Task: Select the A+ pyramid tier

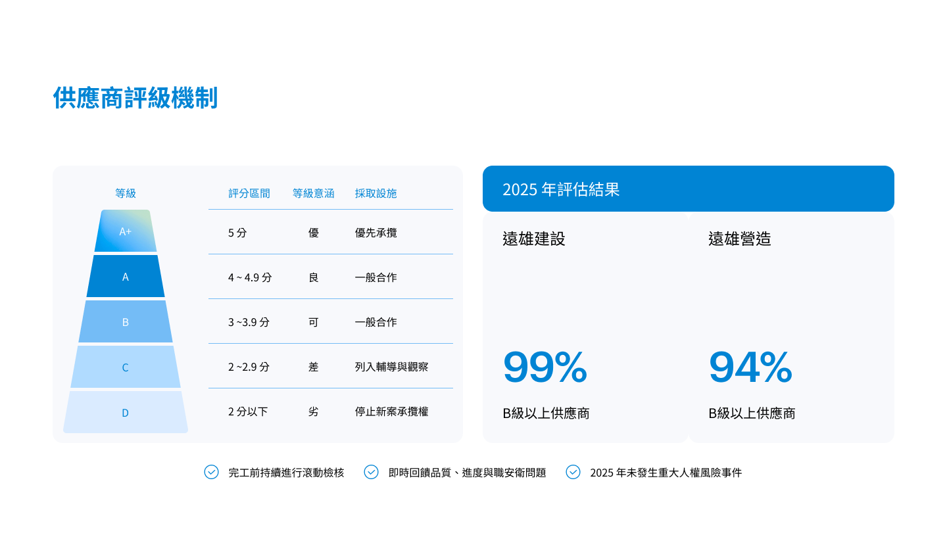Action: [126, 231]
